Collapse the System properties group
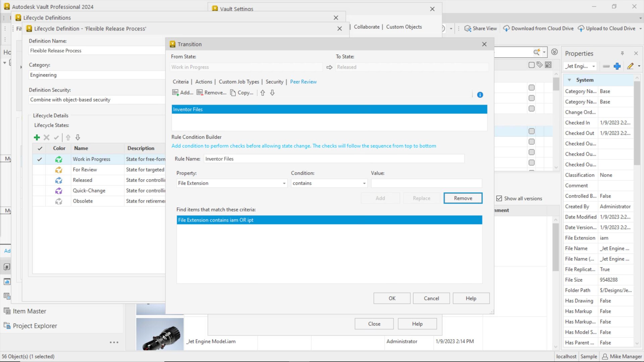The height and width of the screenshot is (362, 644). coord(569,80)
